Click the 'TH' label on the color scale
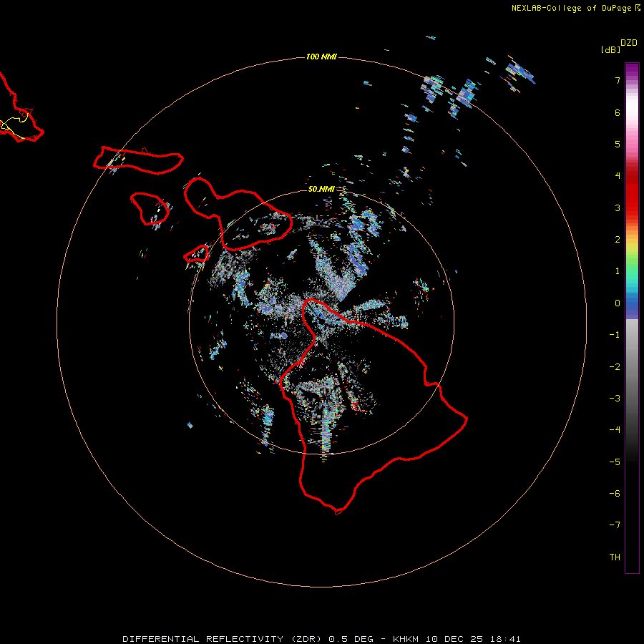This screenshot has height=644, width=644. coord(615,557)
